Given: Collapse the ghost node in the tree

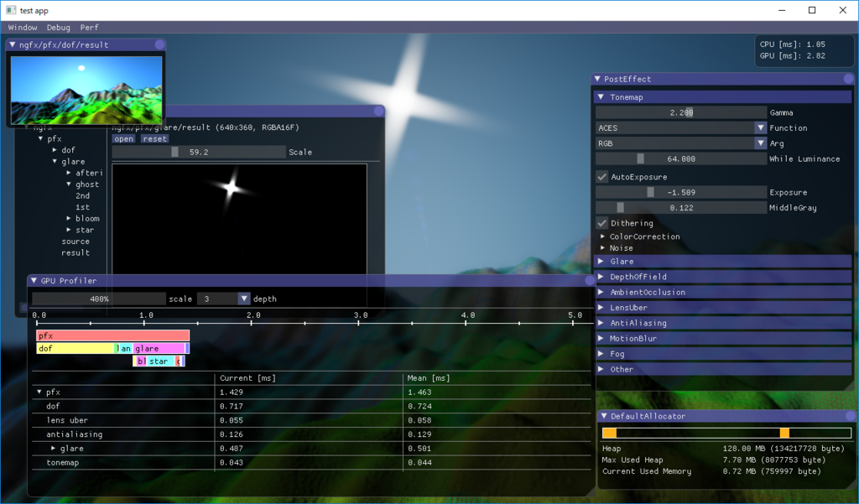Looking at the screenshot, I should (69, 184).
